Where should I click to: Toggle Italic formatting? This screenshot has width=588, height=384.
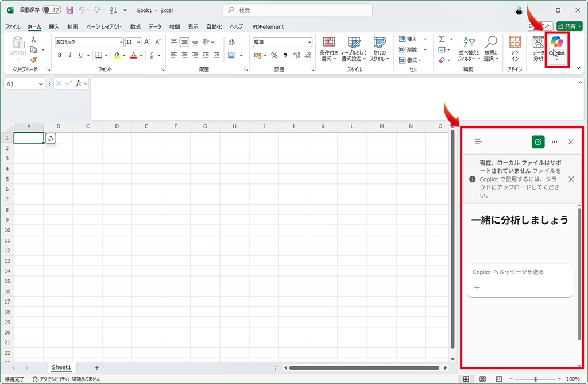(69, 55)
